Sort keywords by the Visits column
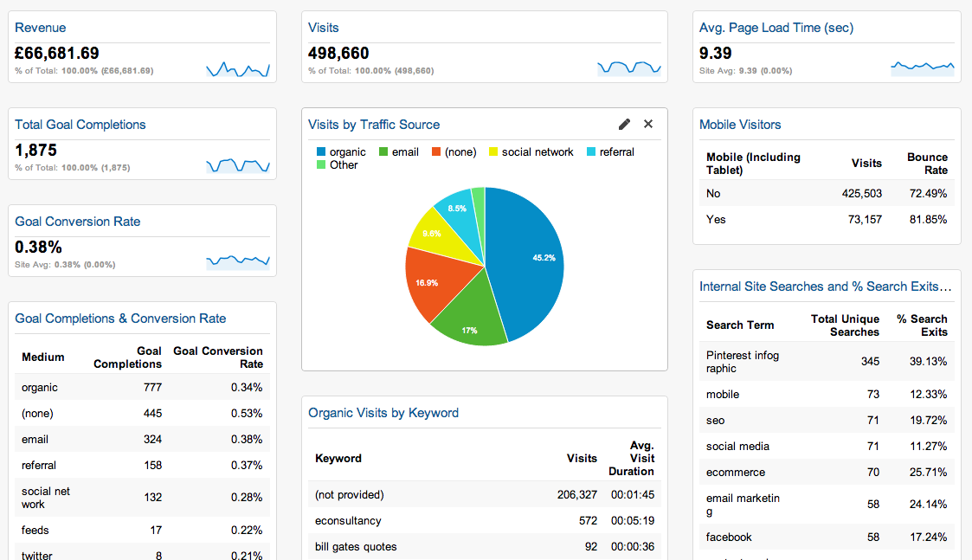Screen dimensions: 972x560 pyautogui.click(x=581, y=458)
